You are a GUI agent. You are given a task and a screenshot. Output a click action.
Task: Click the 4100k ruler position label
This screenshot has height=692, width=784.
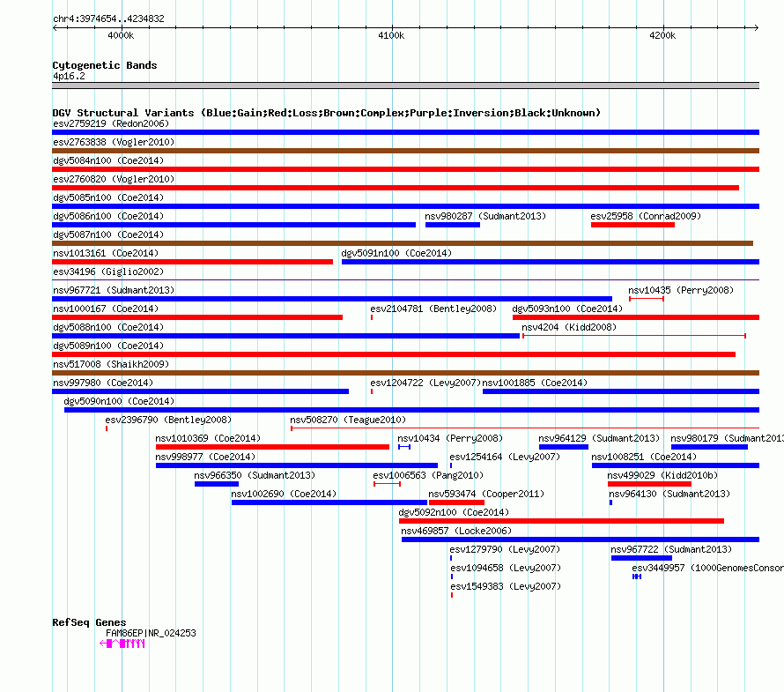[391, 35]
